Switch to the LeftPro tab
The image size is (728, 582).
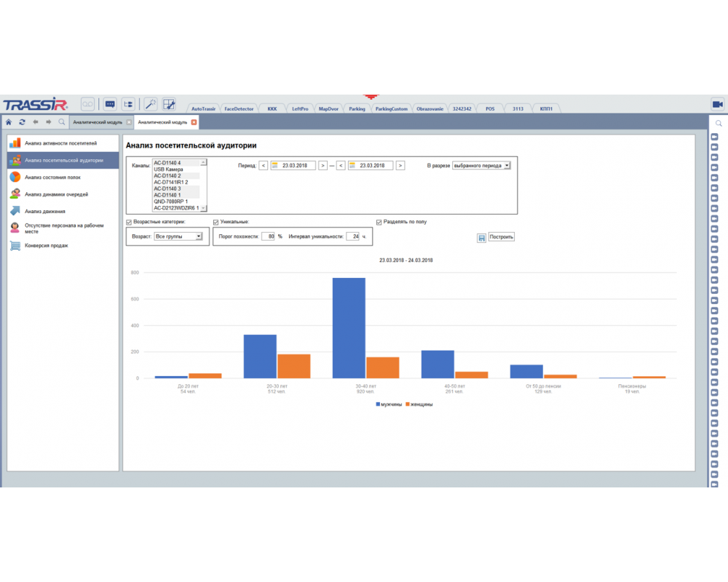point(300,108)
